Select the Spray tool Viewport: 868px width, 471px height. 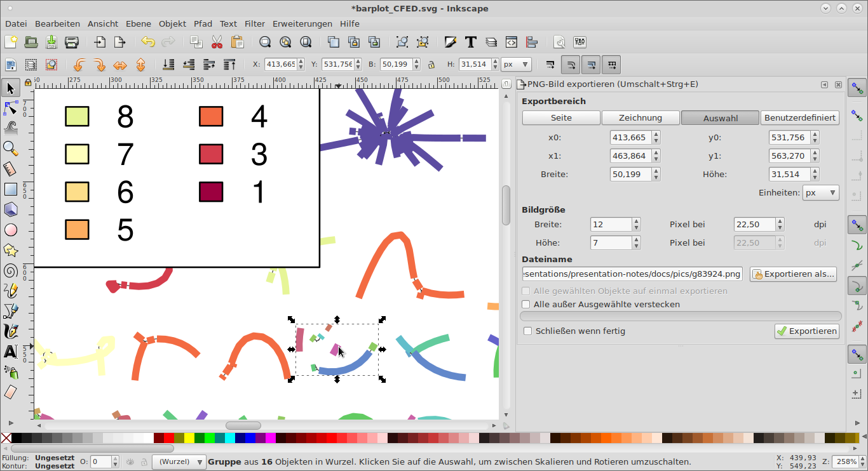(x=10, y=372)
